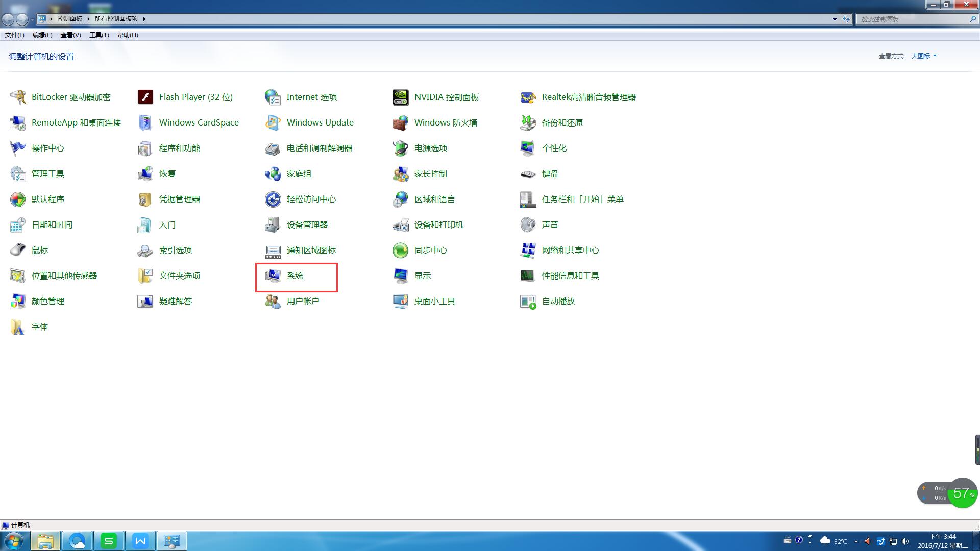Viewport: 980px width, 551px height.
Task: Click the 区域和语言 link
Action: [x=435, y=199]
